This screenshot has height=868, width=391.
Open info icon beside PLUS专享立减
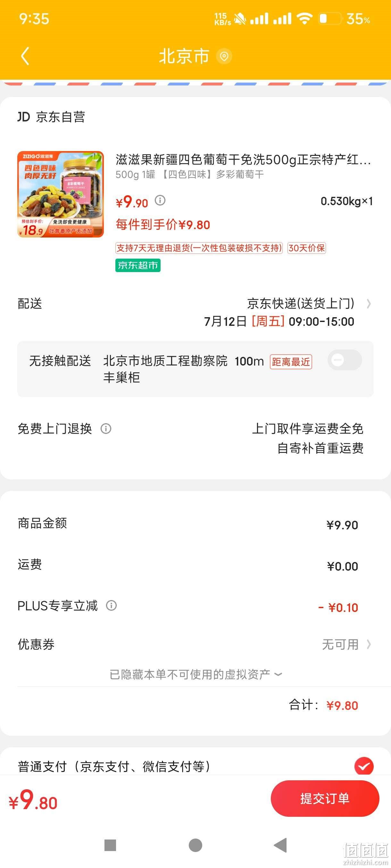click(111, 606)
